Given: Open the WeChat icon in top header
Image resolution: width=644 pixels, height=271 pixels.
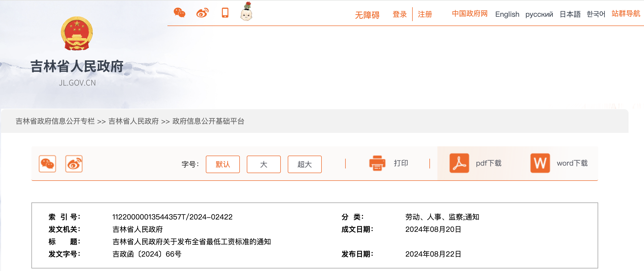Looking at the screenshot, I should (x=180, y=12).
